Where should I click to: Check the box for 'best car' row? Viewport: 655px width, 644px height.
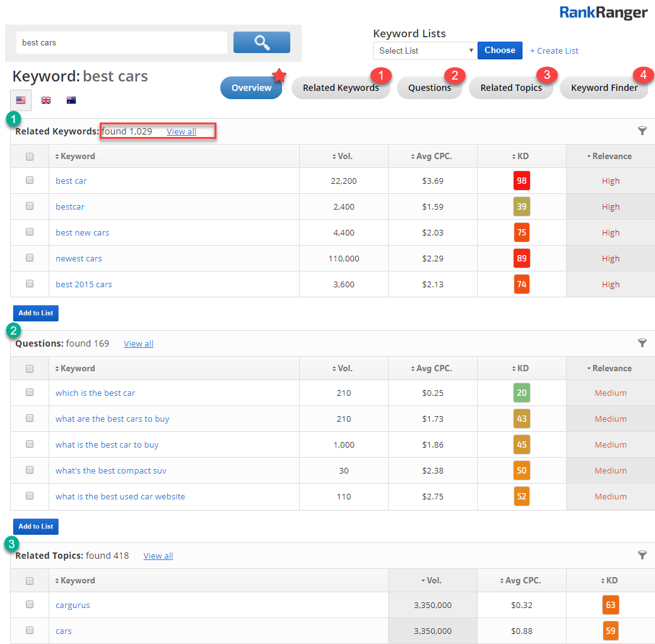[30, 180]
